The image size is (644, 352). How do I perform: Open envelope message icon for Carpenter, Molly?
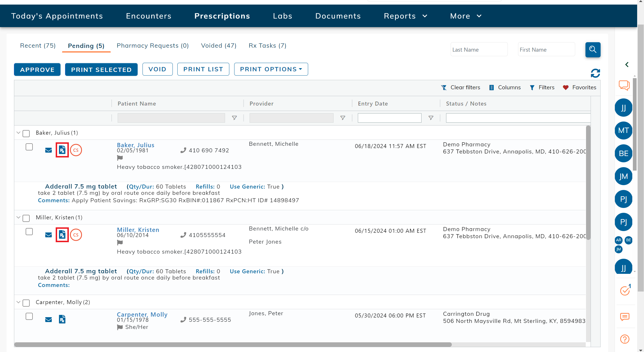coord(49,320)
